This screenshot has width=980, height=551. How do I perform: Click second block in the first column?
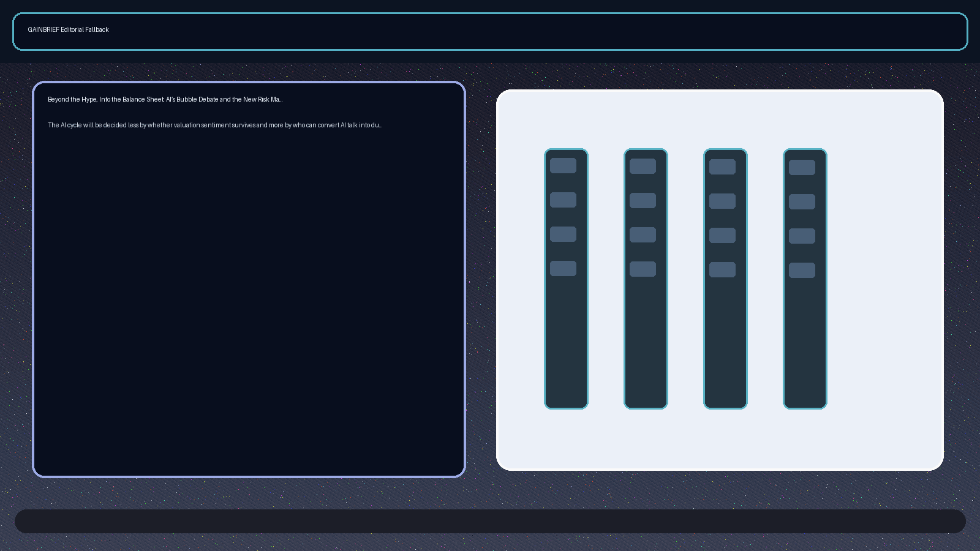click(x=563, y=200)
